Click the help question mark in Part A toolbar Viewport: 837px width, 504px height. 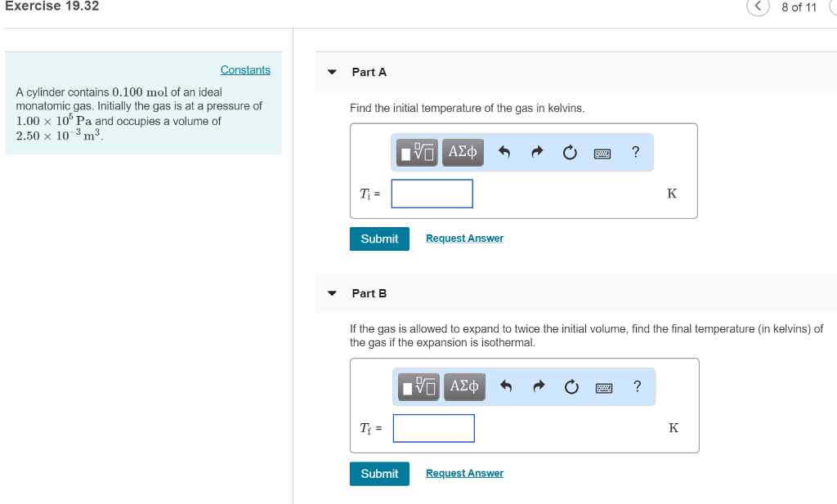point(635,152)
